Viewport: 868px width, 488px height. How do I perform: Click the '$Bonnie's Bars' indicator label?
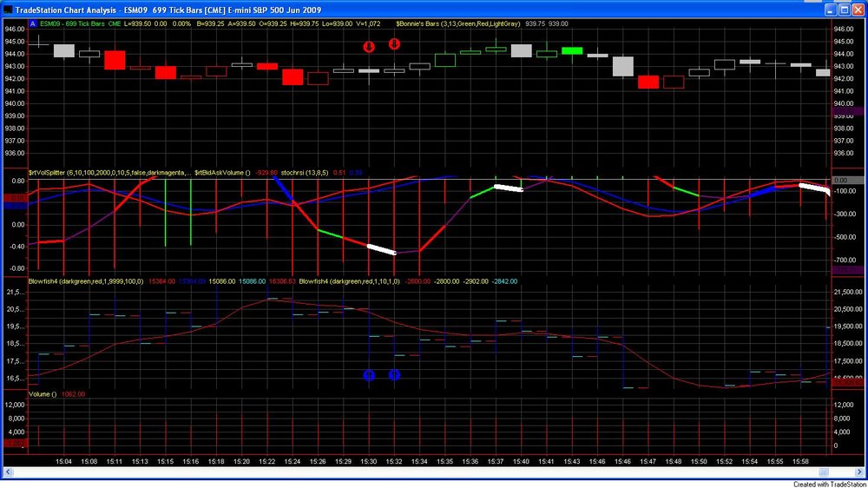click(x=457, y=23)
